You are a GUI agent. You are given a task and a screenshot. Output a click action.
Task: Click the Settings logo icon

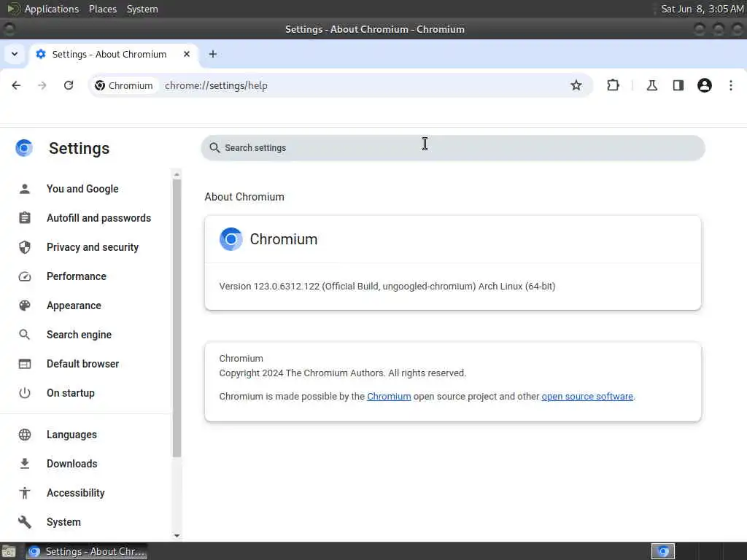point(24,148)
